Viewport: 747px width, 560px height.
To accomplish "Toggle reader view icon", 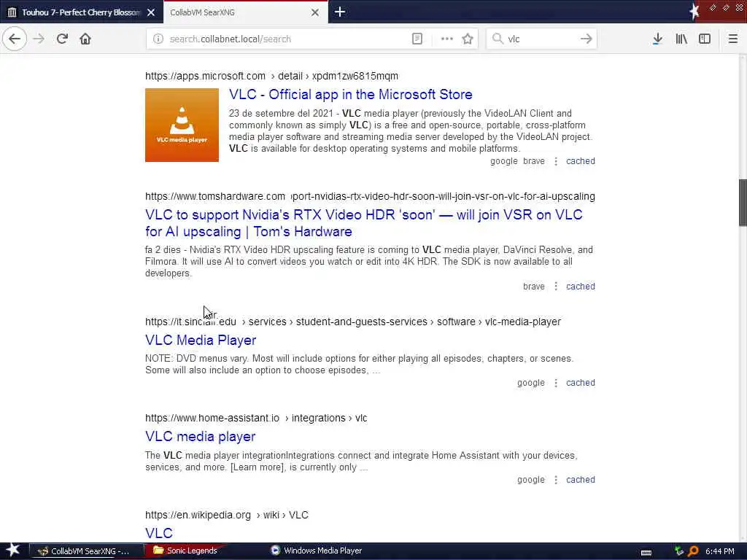I will [x=417, y=39].
